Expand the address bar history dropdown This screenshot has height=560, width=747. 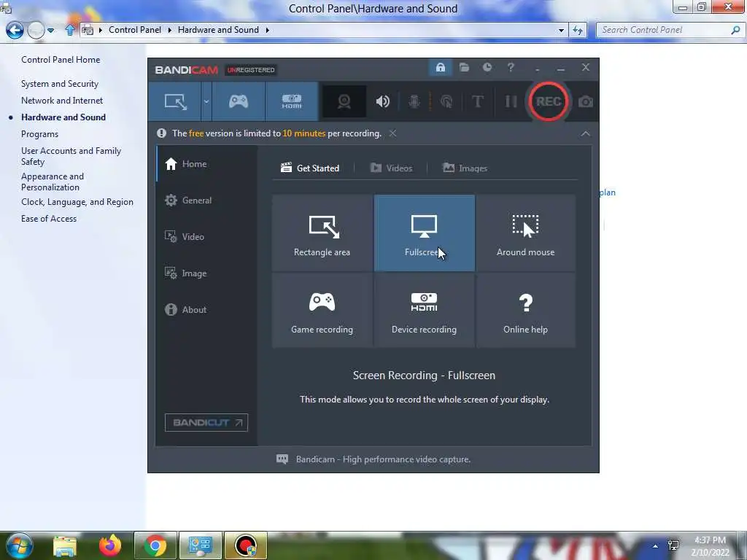click(x=561, y=30)
